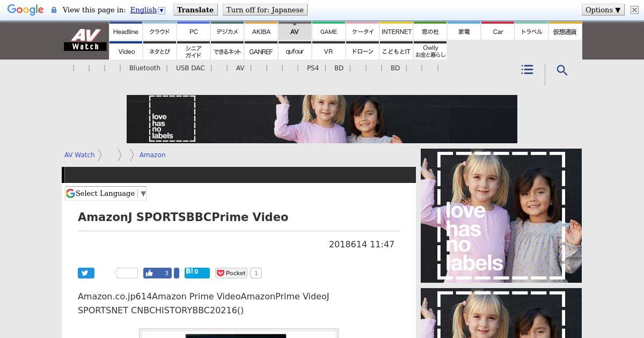Screen dimensions: 644x338
Task: Click the USB DAC category link
Action: (x=191, y=68)
